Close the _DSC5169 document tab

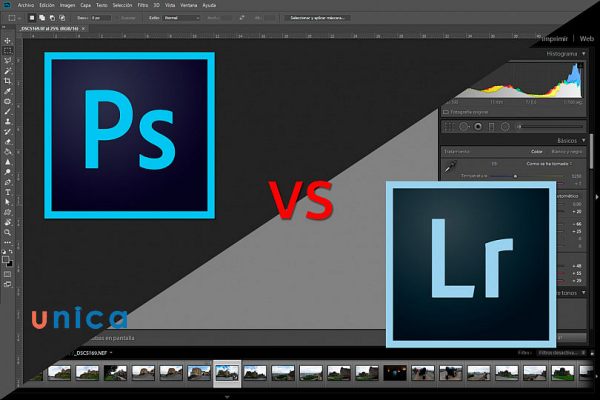pos(83,29)
